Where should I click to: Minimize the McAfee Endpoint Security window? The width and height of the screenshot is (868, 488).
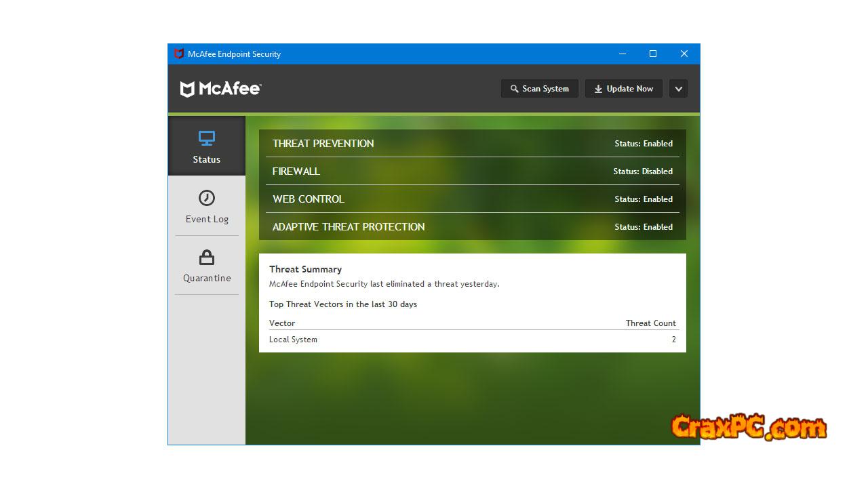point(623,54)
